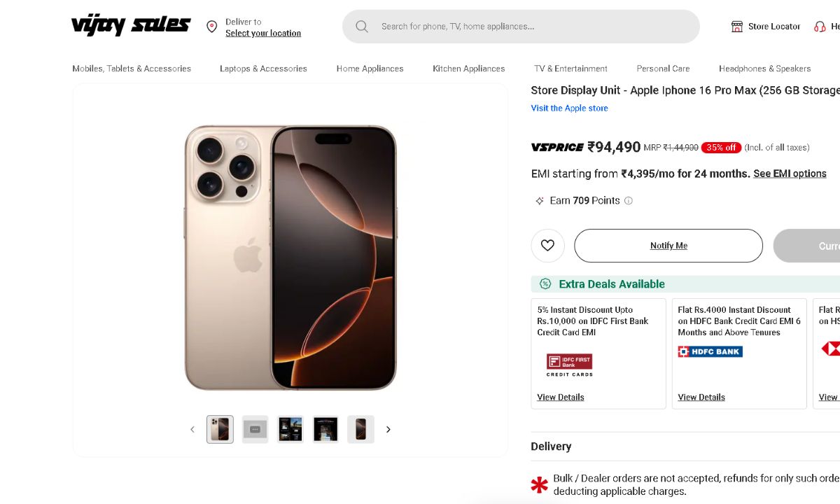Open Home Appliances menu
840x504 pixels.
(x=370, y=69)
